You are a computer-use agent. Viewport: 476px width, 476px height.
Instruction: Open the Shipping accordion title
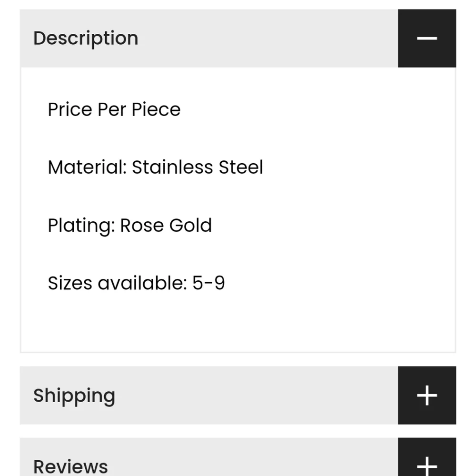coord(74,396)
